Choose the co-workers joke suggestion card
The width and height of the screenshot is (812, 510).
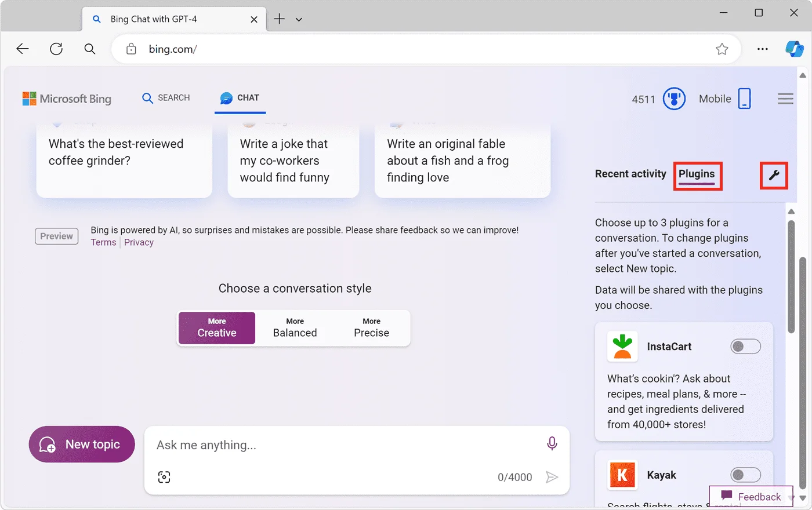293,161
